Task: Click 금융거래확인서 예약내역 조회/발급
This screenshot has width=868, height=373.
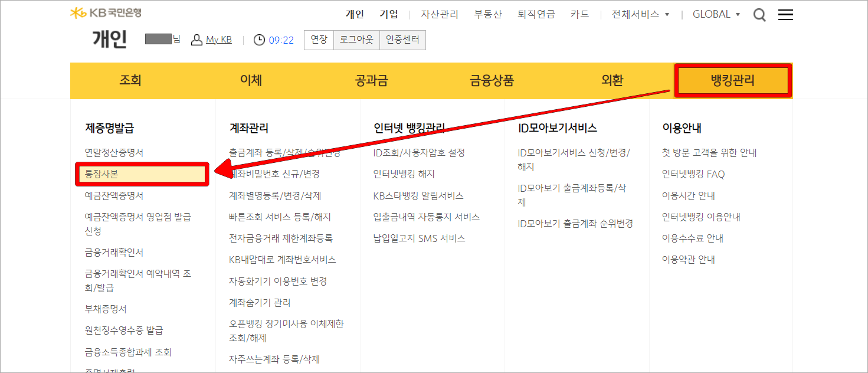Action: point(138,281)
